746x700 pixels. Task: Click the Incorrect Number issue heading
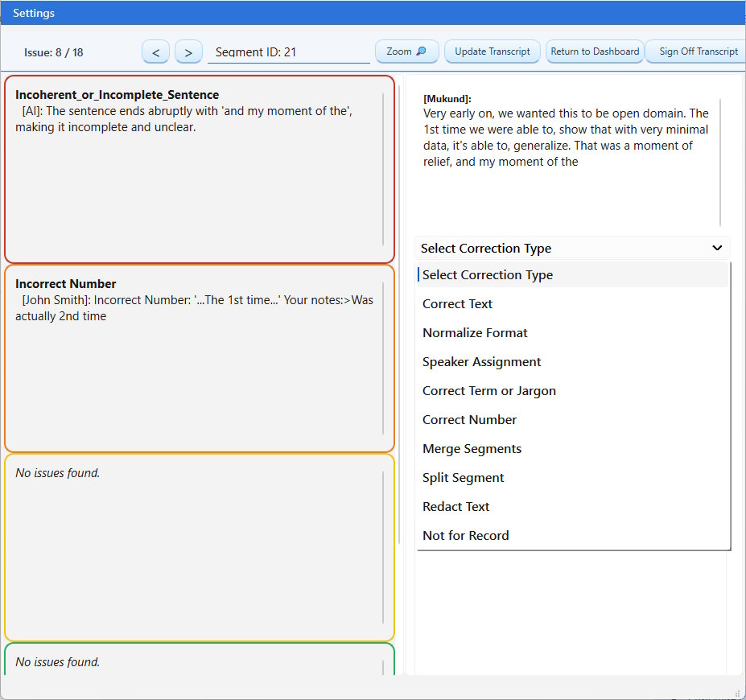(66, 284)
